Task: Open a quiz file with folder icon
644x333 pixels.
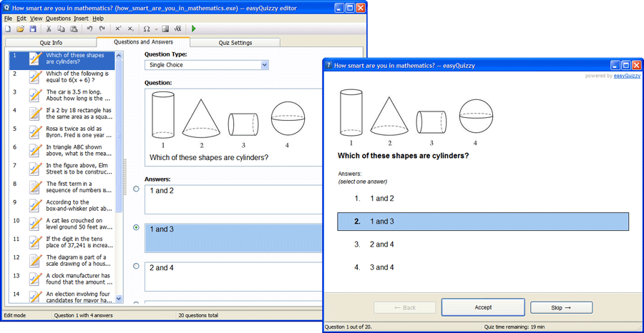Action: (x=21, y=29)
